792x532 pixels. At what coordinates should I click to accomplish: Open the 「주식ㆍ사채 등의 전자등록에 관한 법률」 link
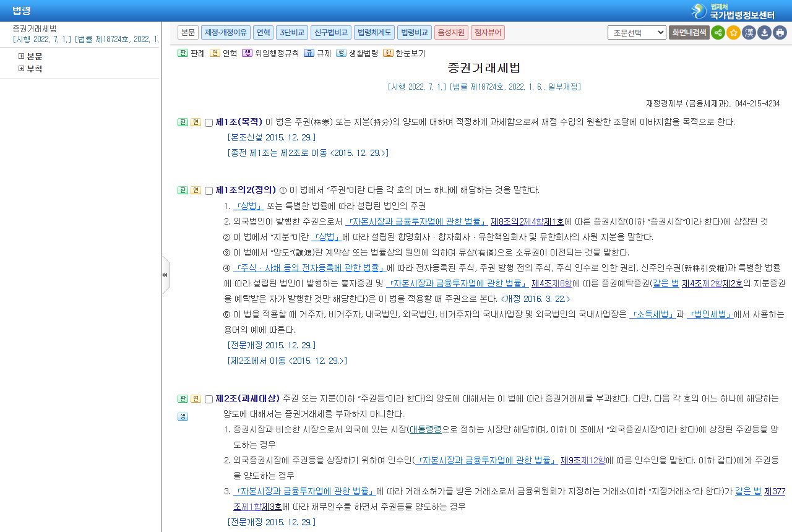click(309, 268)
